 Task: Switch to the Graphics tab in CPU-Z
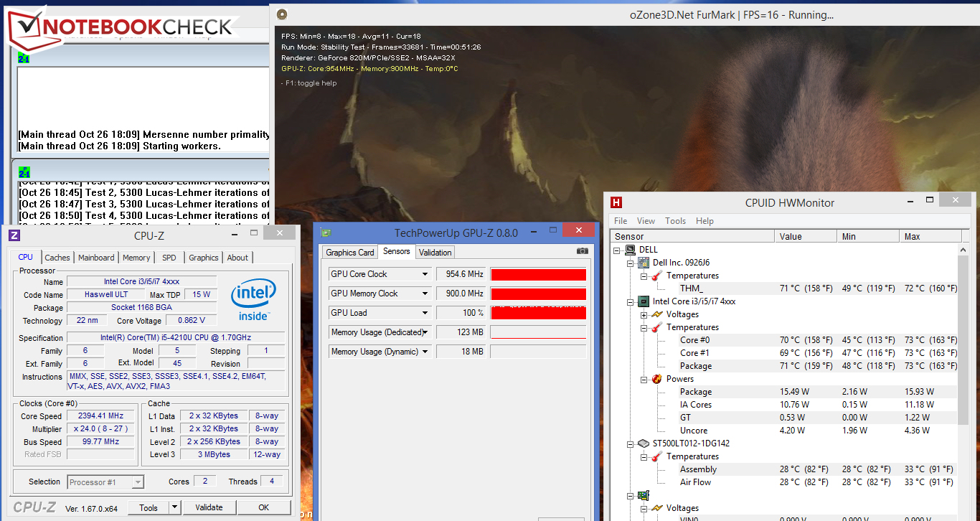(204, 258)
